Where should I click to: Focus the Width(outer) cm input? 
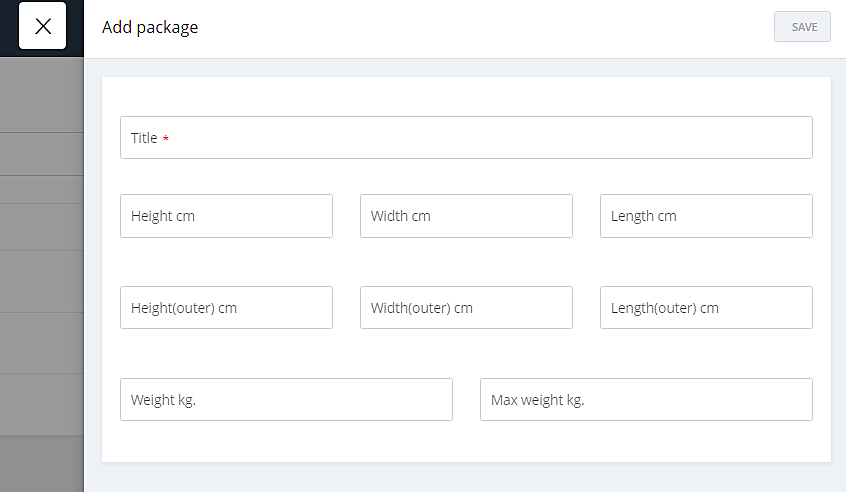[466, 308]
